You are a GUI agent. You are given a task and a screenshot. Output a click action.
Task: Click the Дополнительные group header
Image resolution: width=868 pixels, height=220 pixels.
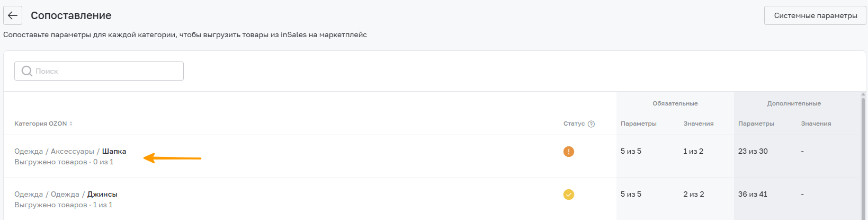(794, 103)
